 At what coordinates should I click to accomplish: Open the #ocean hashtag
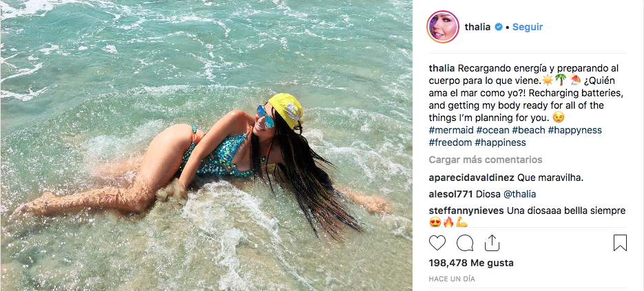tap(492, 130)
